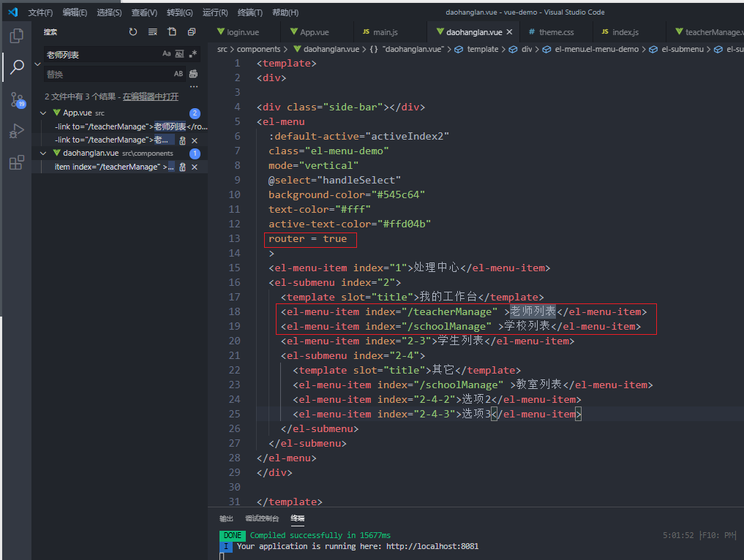Screen dimensions: 744x560
Task: Open the Extensions view
Action: (17, 162)
